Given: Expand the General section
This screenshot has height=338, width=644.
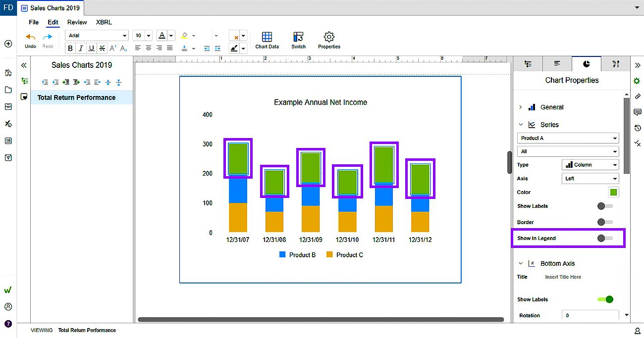Looking at the screenshot, I should click(x=521, y=107).
